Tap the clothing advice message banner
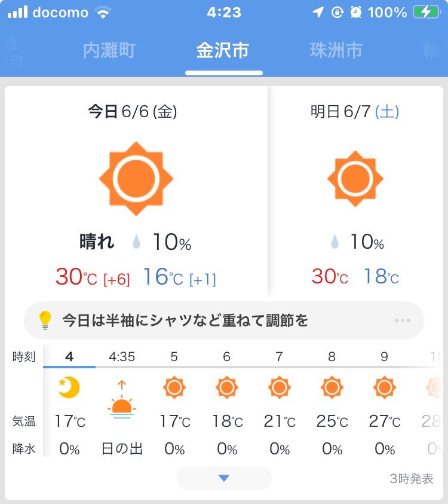The width and height of the screenshot is (448, 504). (224, 320)
